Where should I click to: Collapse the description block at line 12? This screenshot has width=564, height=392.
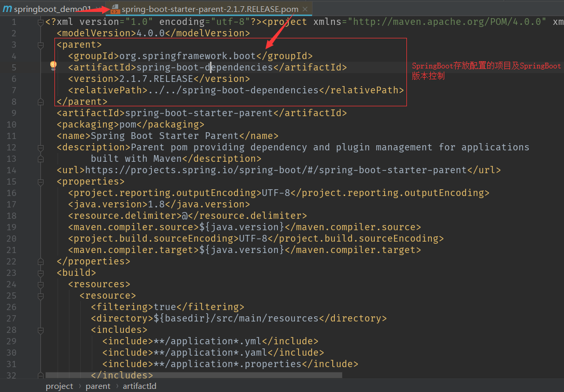40,148
